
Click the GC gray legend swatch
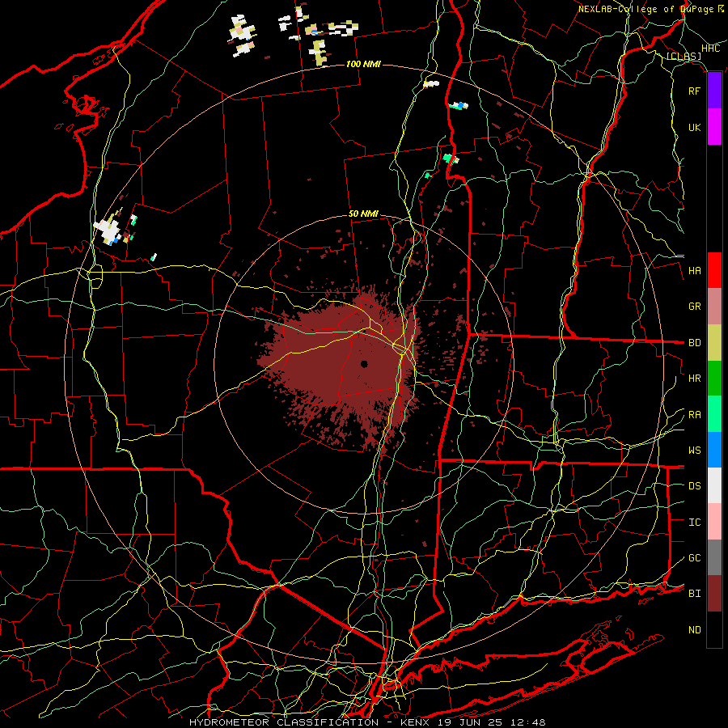714,557
